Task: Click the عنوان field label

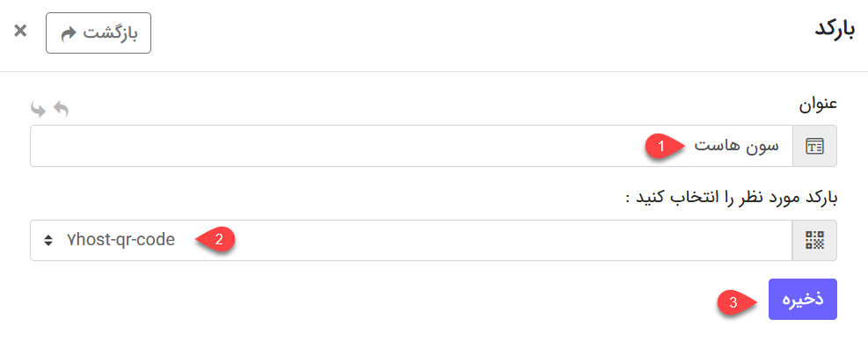Action: click(818, 104)
